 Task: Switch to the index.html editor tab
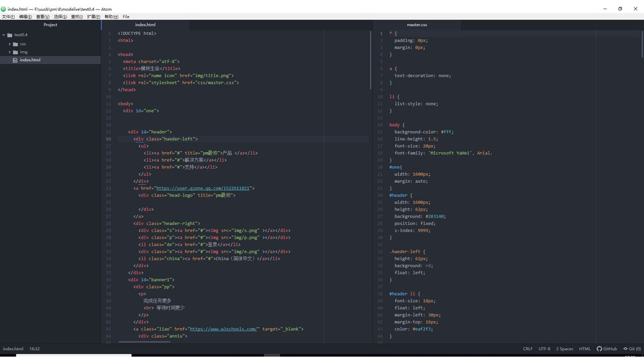(145, 25)
